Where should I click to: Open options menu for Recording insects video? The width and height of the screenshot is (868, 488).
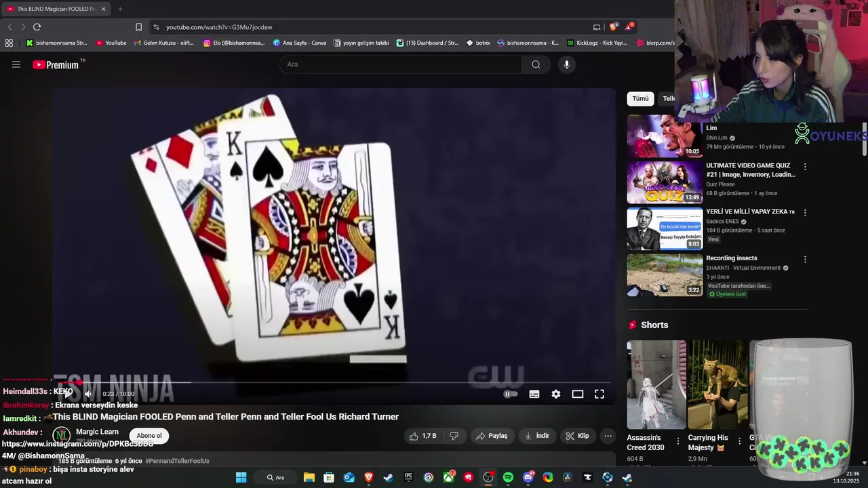(x=805, y=260)
